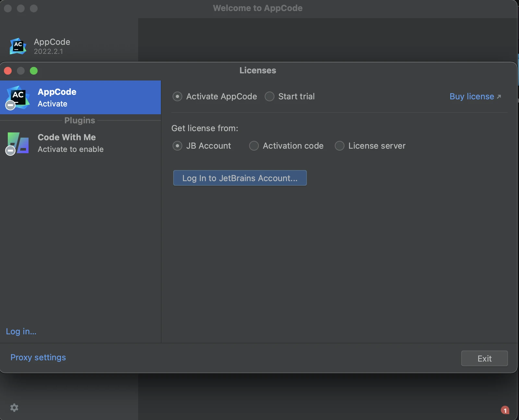
Task: Open Proxy settings link
Action: [x=38, y=357]
